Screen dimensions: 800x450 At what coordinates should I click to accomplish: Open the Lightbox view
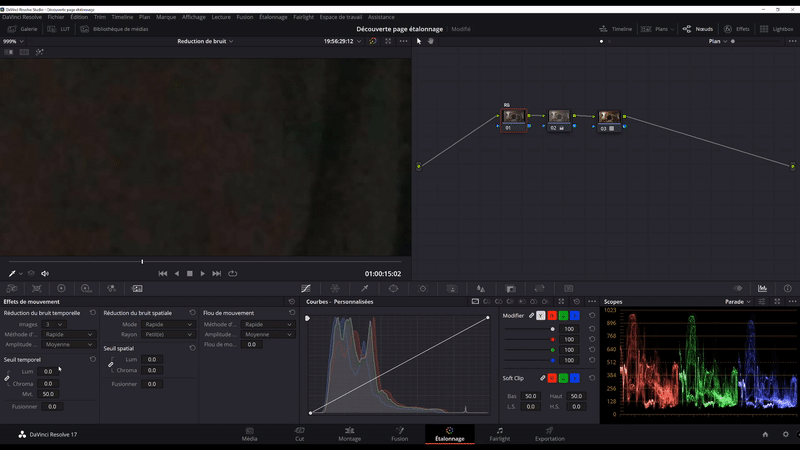coord(776,29)
